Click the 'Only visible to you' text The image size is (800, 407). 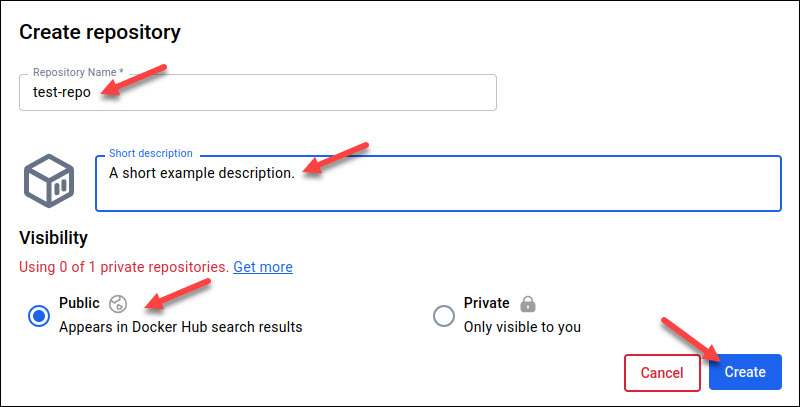522,326
